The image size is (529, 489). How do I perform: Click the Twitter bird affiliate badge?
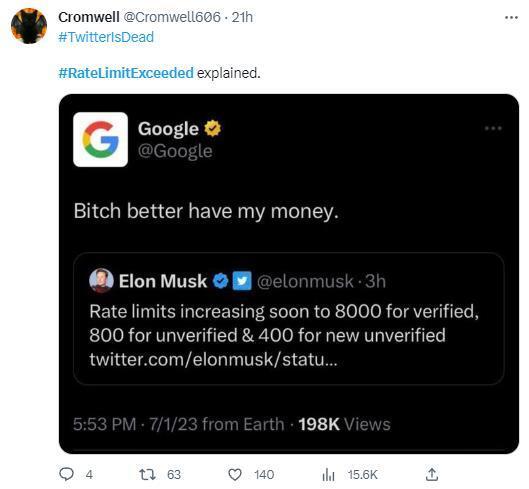[242, 281]
